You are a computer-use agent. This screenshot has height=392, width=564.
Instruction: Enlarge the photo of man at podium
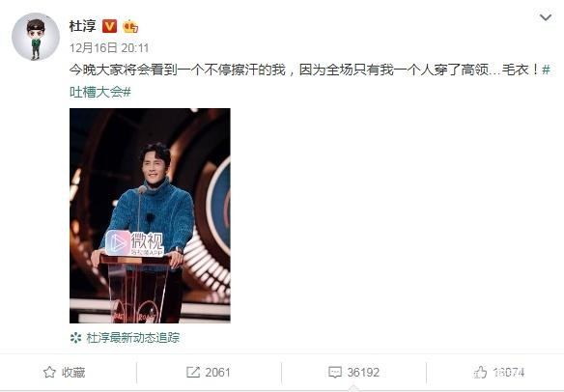pos(150,215)
